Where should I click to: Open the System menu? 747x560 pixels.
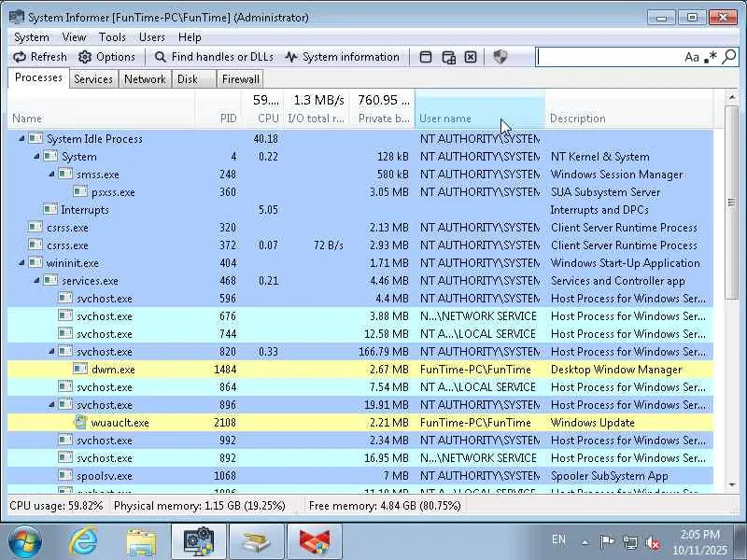coord(32,37)
